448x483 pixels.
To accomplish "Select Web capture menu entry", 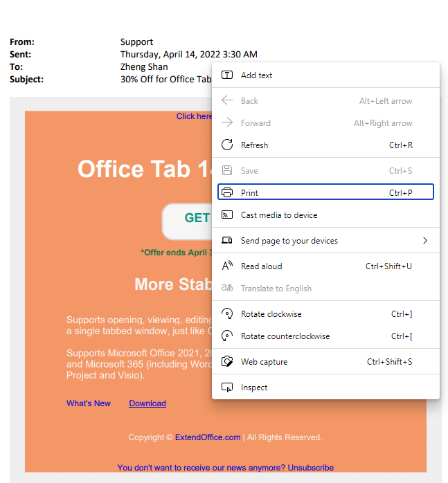I will pos(325,361).
